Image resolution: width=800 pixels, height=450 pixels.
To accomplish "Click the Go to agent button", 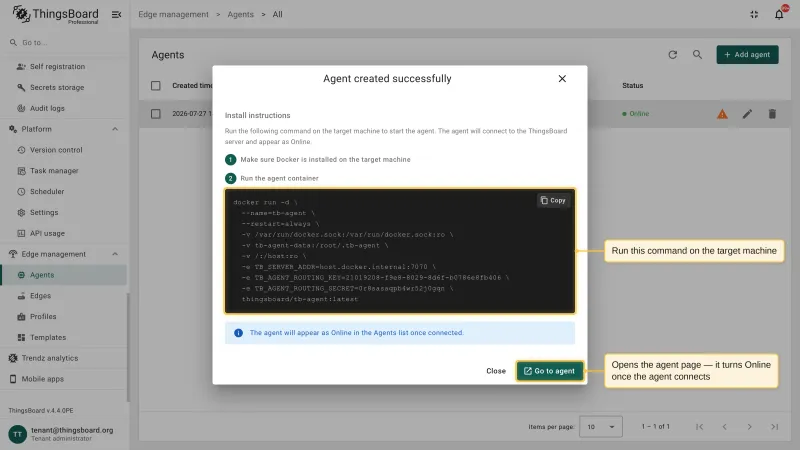I will [x=549, y=371].
